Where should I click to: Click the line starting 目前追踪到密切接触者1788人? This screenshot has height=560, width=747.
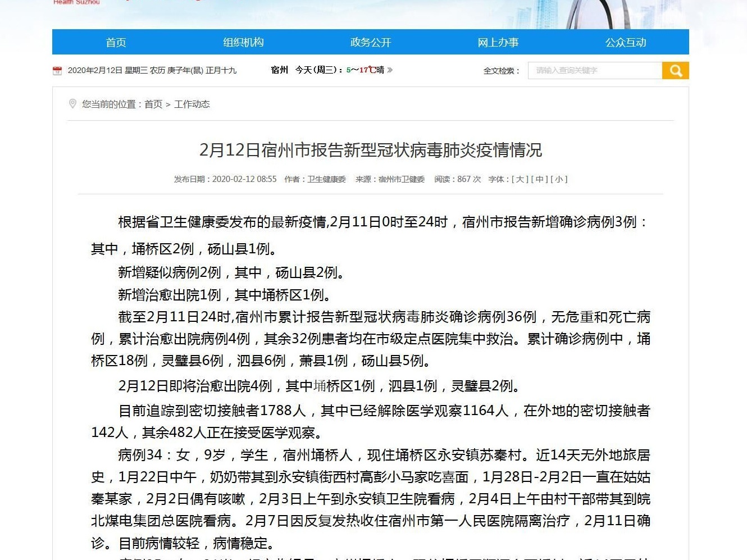pos(384,411)
